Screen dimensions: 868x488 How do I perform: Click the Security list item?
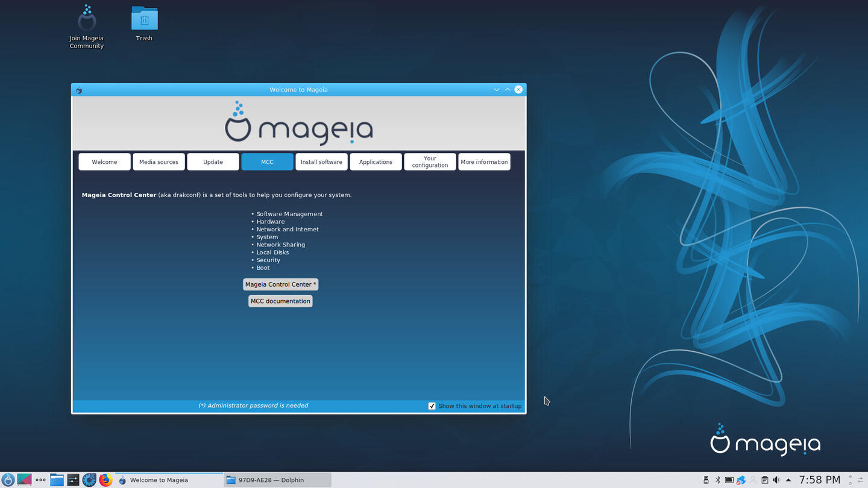(268, 260)
